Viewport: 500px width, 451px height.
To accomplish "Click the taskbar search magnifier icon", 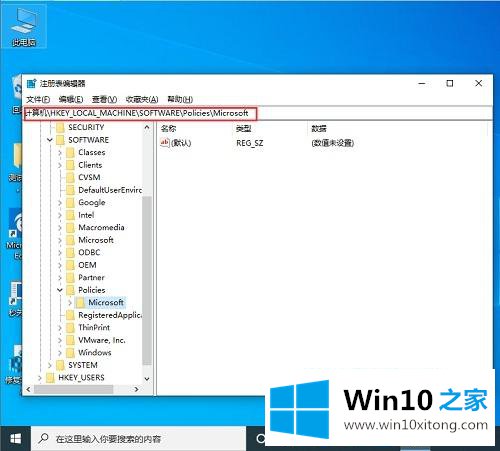I will pyautogui.click(x=44, y=439).
